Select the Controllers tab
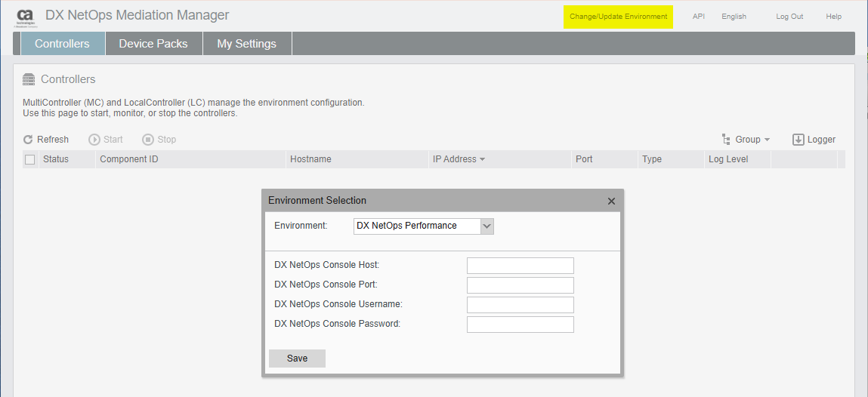 62,44
